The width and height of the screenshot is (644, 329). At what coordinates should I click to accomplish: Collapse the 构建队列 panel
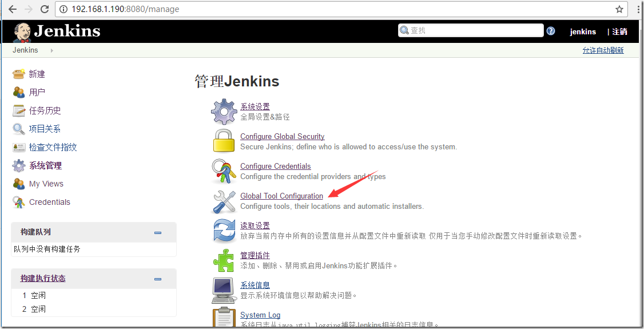click(x=158, y=233)
